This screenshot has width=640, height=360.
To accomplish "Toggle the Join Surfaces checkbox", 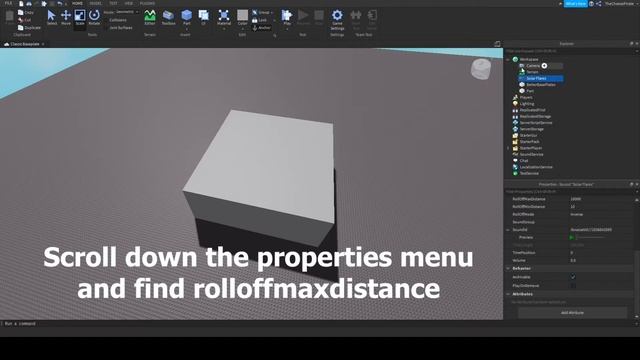I will pyautogui.click(x=106, y=28).
